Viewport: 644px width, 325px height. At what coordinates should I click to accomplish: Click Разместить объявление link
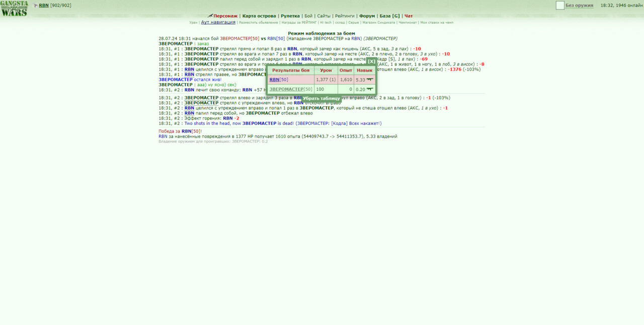pos(258,23)
